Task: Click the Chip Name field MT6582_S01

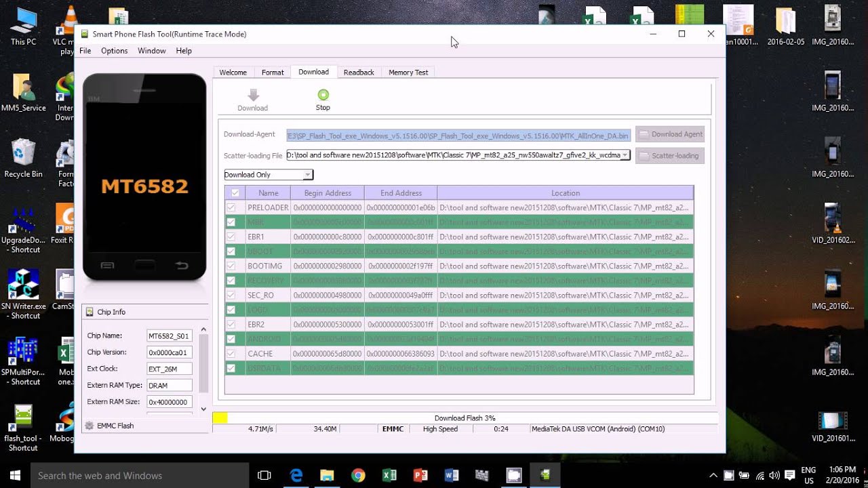Action: 170,335
